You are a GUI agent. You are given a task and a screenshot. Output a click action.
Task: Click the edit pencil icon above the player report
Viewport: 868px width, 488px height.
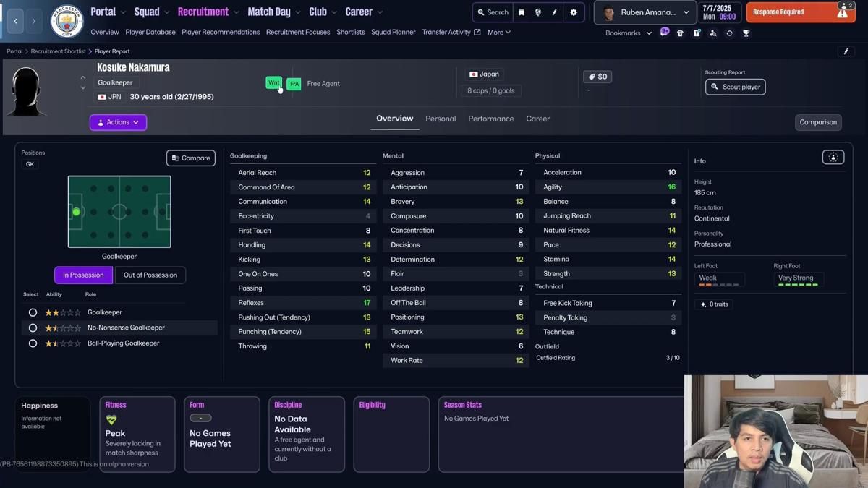[x=845, y=51]
